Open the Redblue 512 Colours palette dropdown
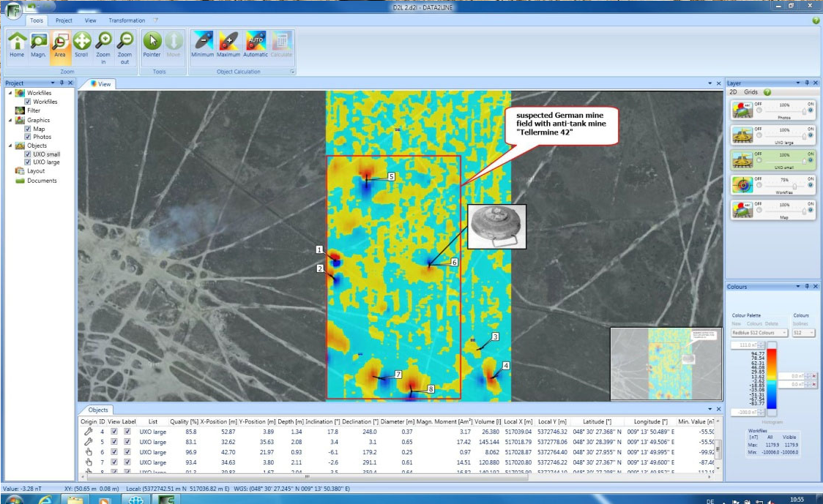The height and width of the screenshot is (504, 823). coord(759,333)
